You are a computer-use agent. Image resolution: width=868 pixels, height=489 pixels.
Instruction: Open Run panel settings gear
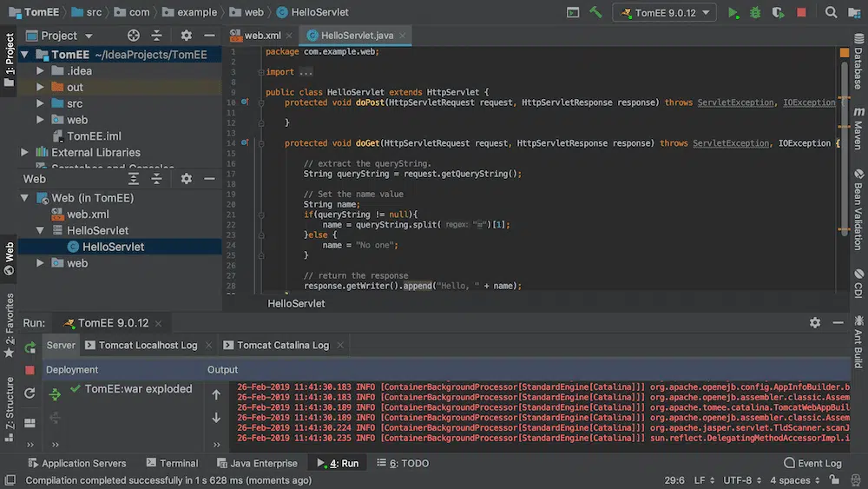click(814, 322)
